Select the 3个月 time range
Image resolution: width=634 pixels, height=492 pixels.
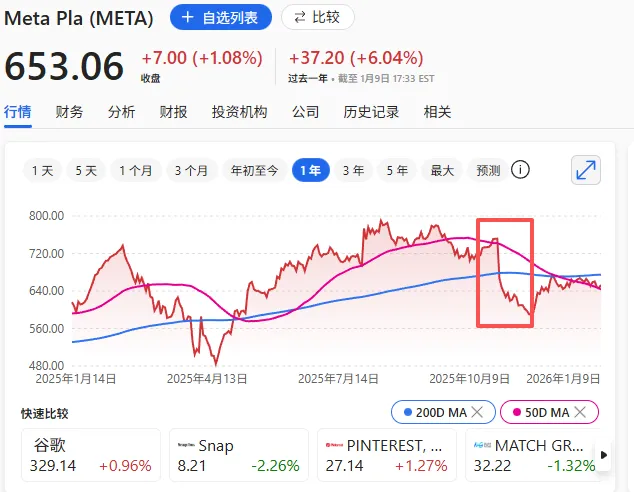189,171
